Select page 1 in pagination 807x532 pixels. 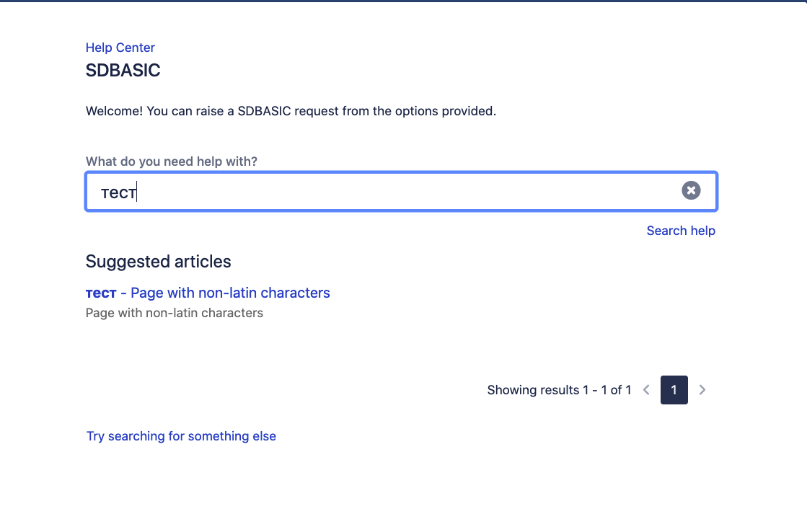[x=674, y=390]
